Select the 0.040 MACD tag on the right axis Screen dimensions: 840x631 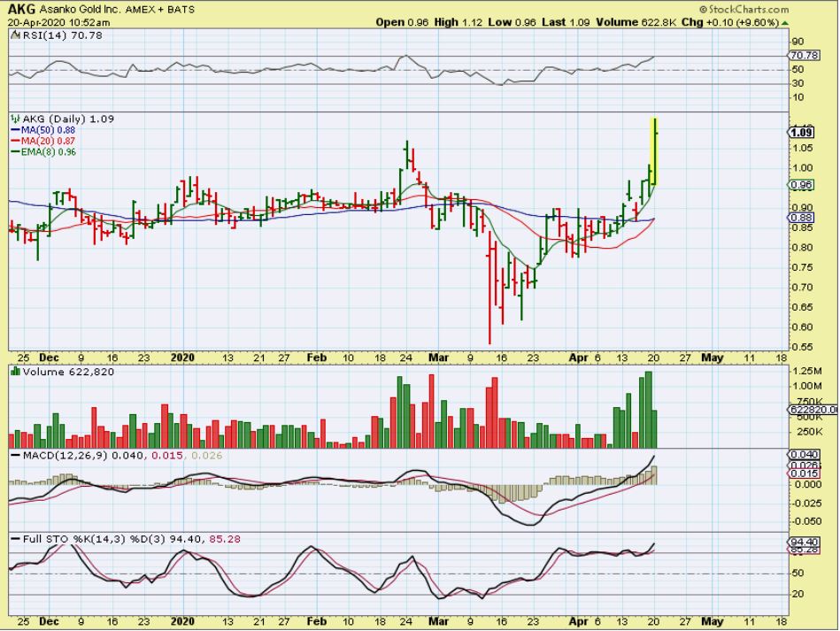click(804, 455)
